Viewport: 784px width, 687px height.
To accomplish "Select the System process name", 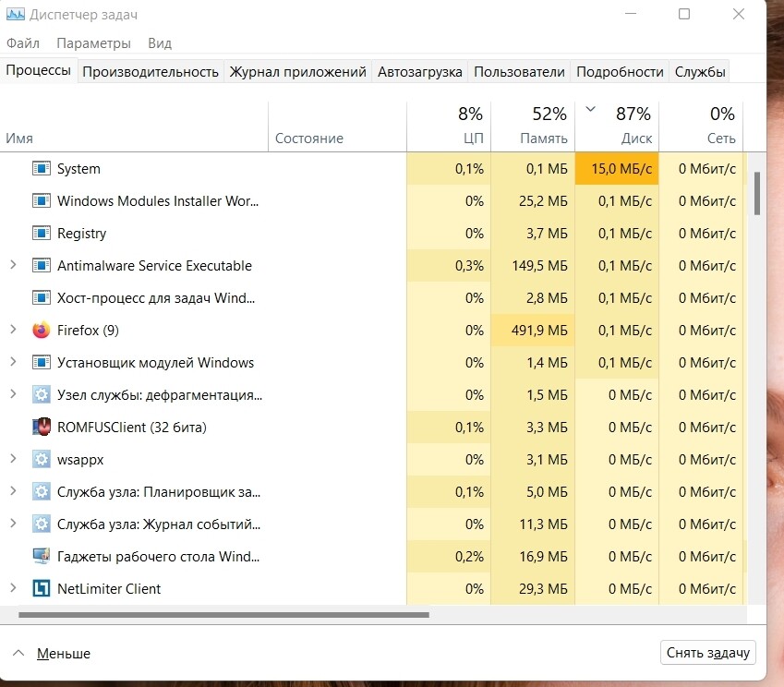I will [78, 169].
